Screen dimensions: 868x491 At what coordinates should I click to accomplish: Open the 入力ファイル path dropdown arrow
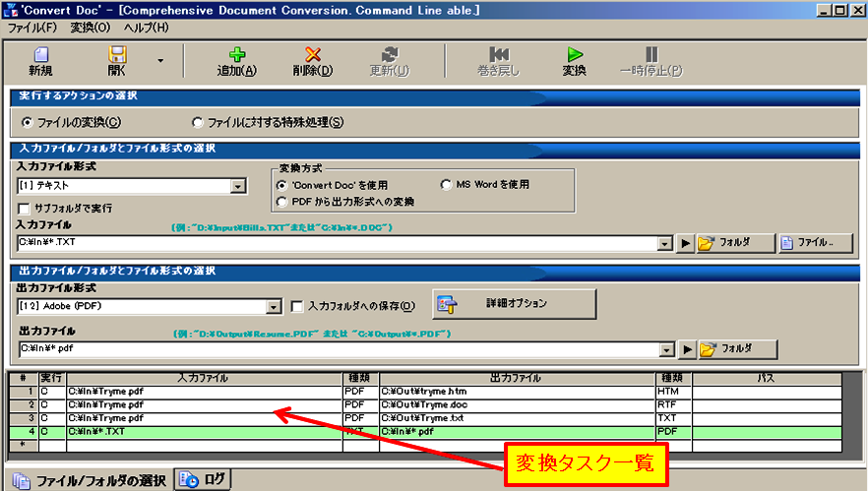point(665,243)
